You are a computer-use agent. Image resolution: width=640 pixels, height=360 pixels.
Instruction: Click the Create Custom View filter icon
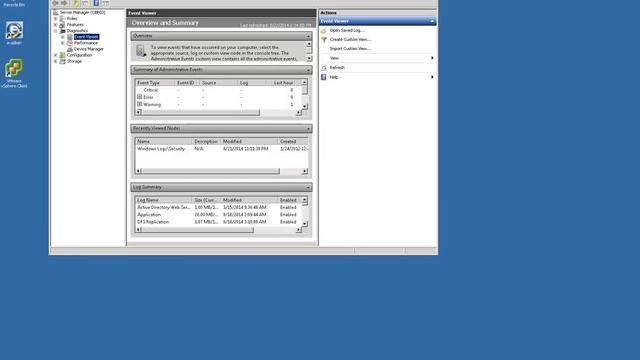[x=324, y=40]
